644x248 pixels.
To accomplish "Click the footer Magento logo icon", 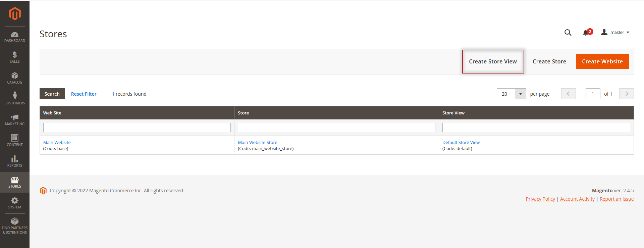I will [43, 191].
